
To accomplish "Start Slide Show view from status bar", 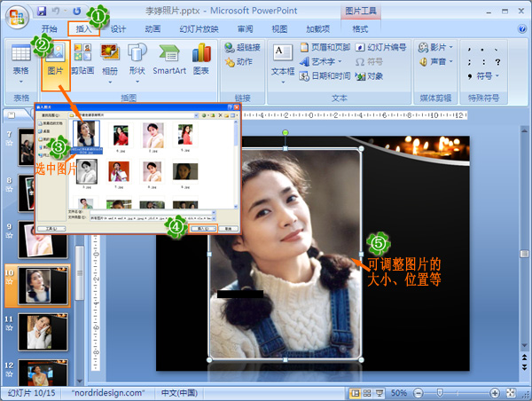I will click(379, 393).
